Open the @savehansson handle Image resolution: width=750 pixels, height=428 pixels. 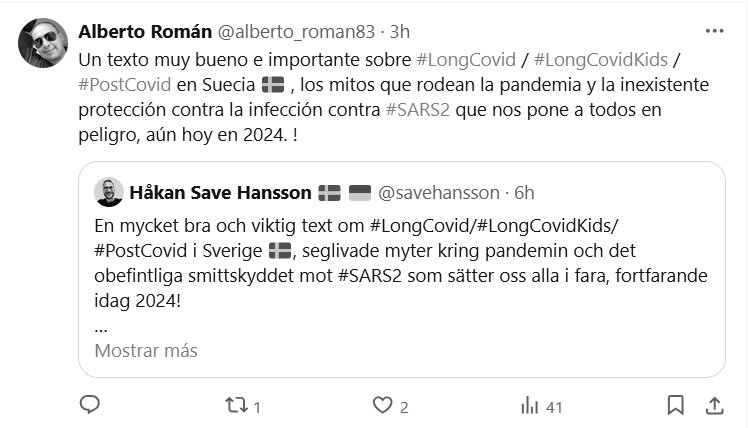click(x=439, y=193)
